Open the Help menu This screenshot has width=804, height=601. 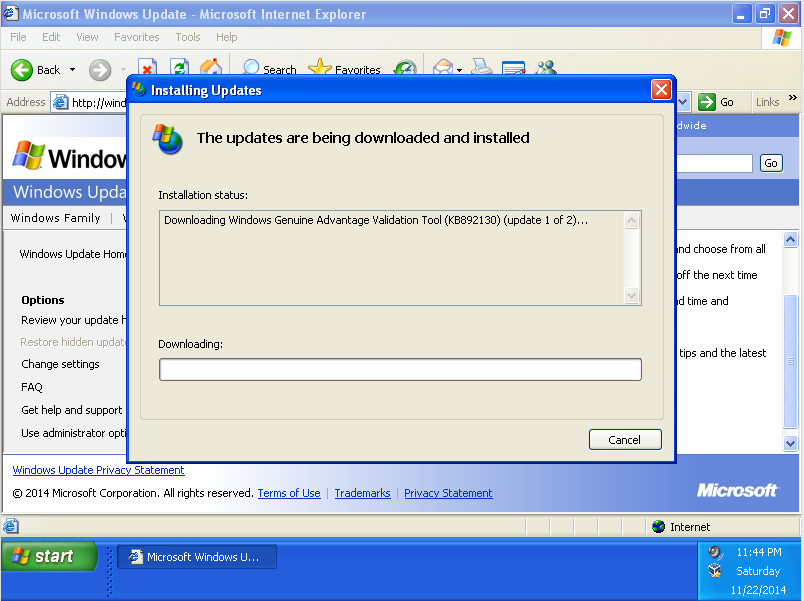click(x=226, y=37)
